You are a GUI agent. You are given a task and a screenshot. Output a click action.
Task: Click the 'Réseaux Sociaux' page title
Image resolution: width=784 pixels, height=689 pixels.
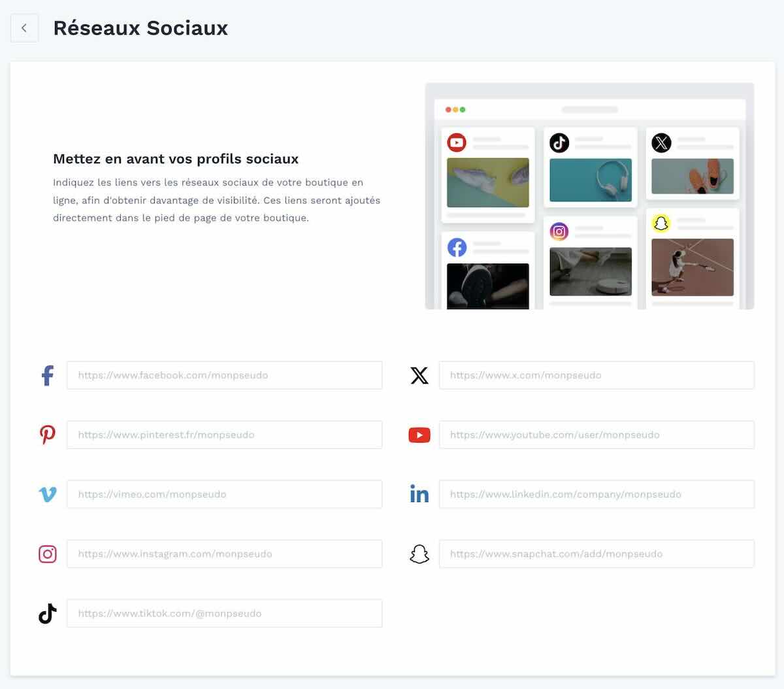coord(140,28)
